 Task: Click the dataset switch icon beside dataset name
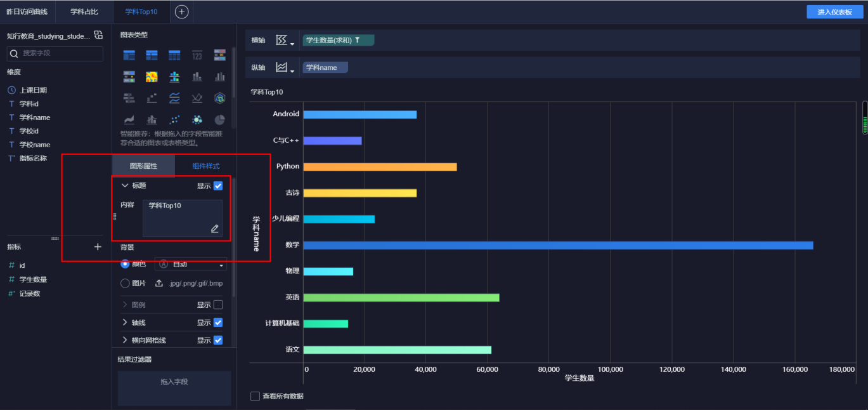[x=98, y=35]
